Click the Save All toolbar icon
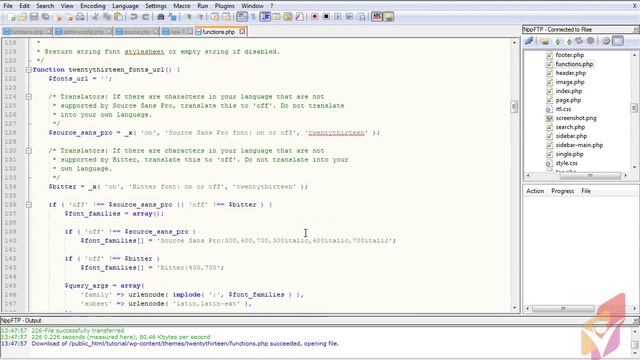The image size is (640, 360). [x=45, y=17]
